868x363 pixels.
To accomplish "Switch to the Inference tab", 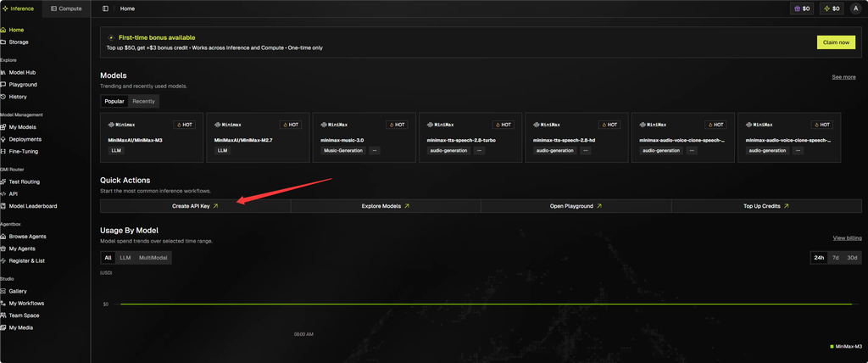I will pos(19,8).
